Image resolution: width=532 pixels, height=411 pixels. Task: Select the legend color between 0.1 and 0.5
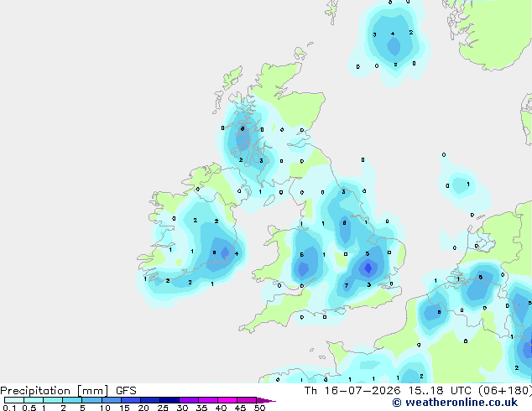tap(14, 400)
